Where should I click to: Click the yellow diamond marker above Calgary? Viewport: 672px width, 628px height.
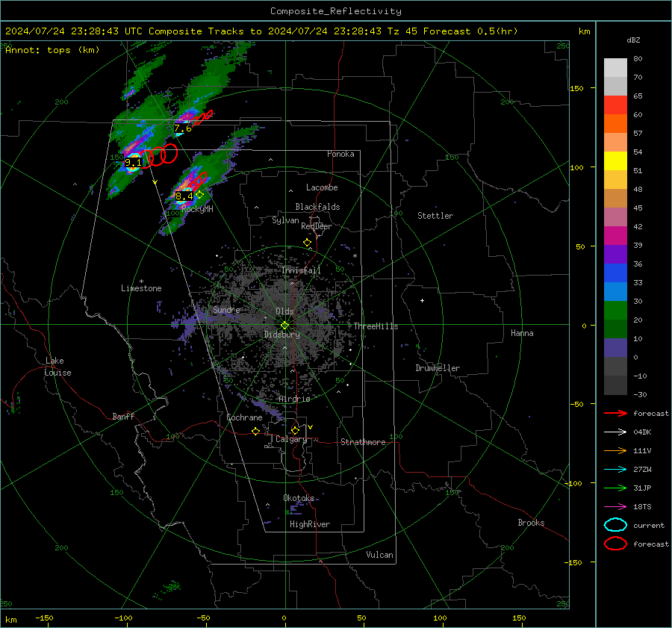pyautogui.click(x=295, y=430)
